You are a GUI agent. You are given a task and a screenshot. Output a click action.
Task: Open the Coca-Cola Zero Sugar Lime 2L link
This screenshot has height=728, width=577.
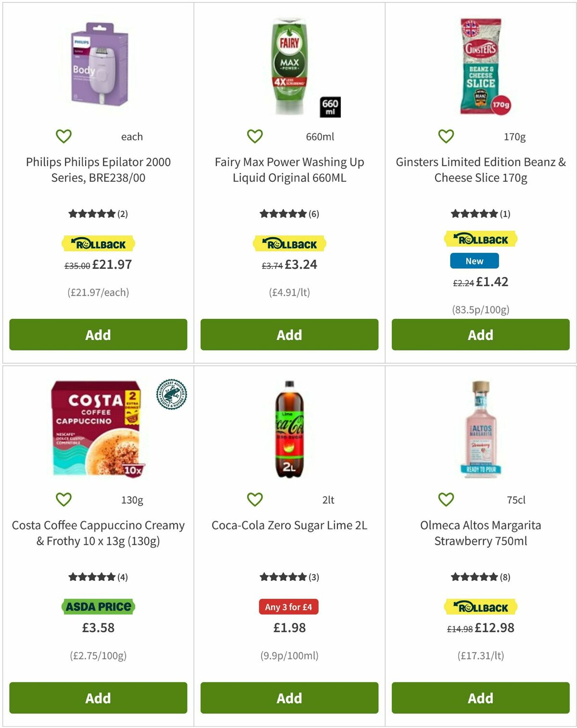(288, 526)
